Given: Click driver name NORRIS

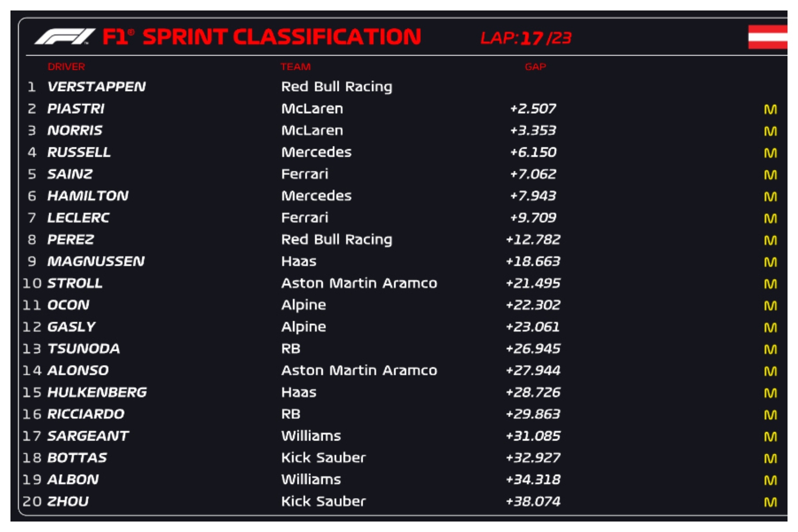Looking at the screenshot, I should pos(75,131).
